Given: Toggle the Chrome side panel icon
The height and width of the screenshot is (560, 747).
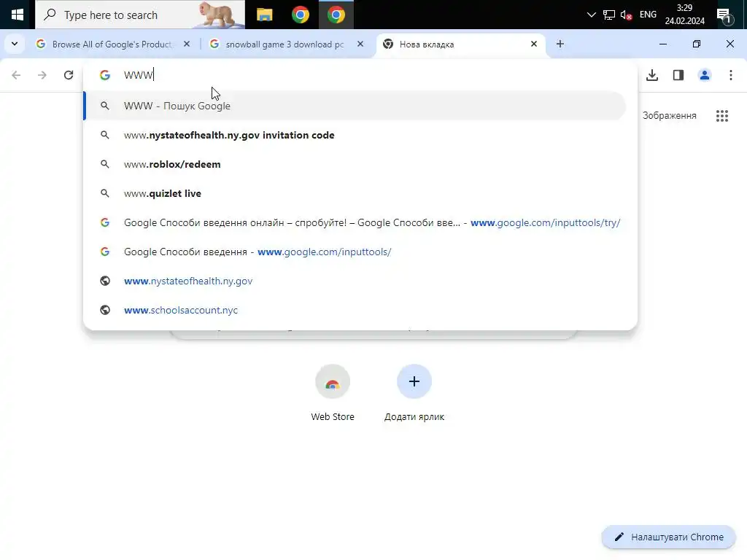Looking at the screenshot, I should pyautogui.click(x=678, y=75).
